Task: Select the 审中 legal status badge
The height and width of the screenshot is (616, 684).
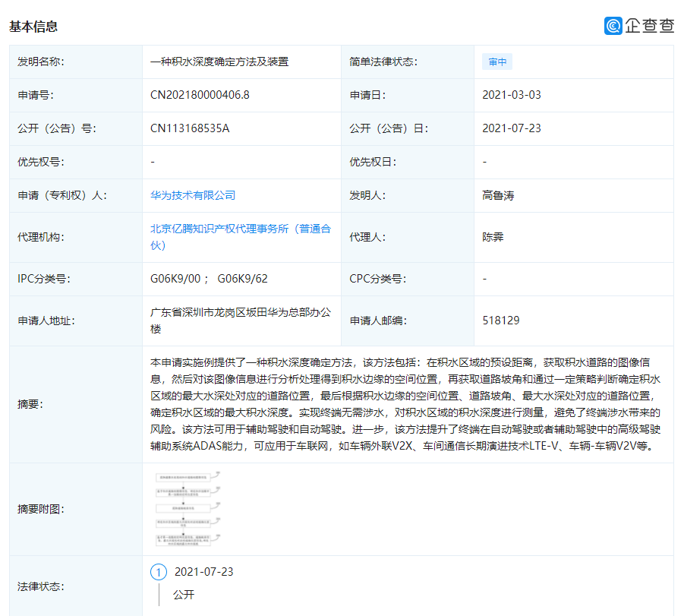Action: [x=497, y=62]
